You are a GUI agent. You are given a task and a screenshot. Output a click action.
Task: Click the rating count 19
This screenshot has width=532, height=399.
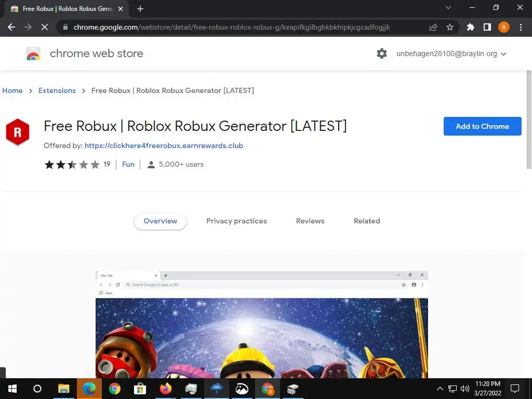(x=107, y=164)
